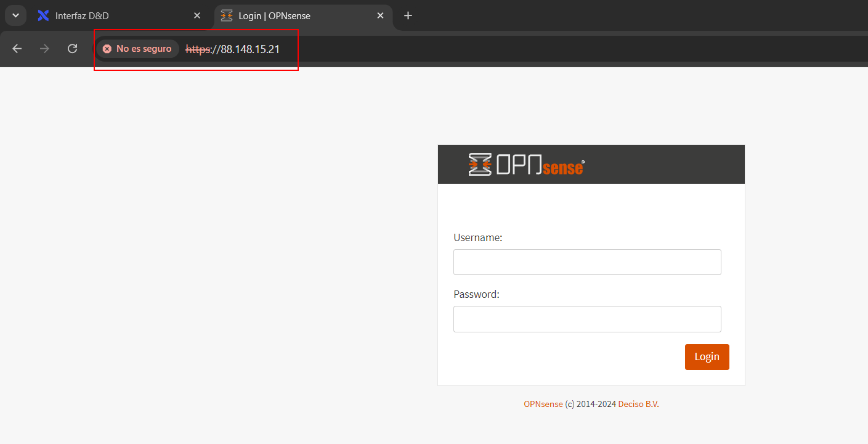Close the Login | OPNsense tab
The width and height of the screenshot is (868, 444).
point(381,16)
